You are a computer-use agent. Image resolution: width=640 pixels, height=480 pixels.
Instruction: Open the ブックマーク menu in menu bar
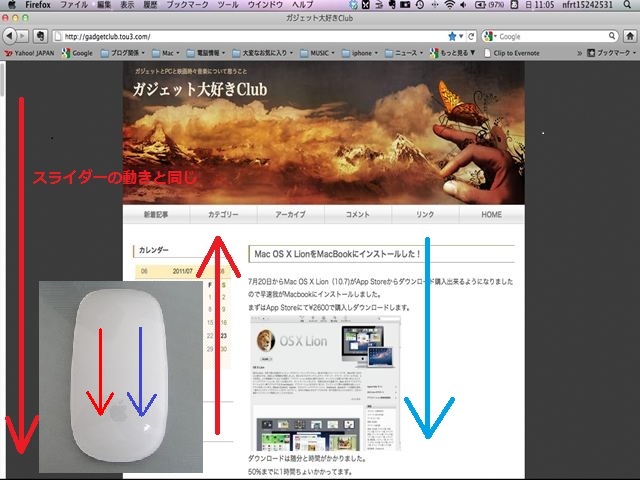pos(188,5)
